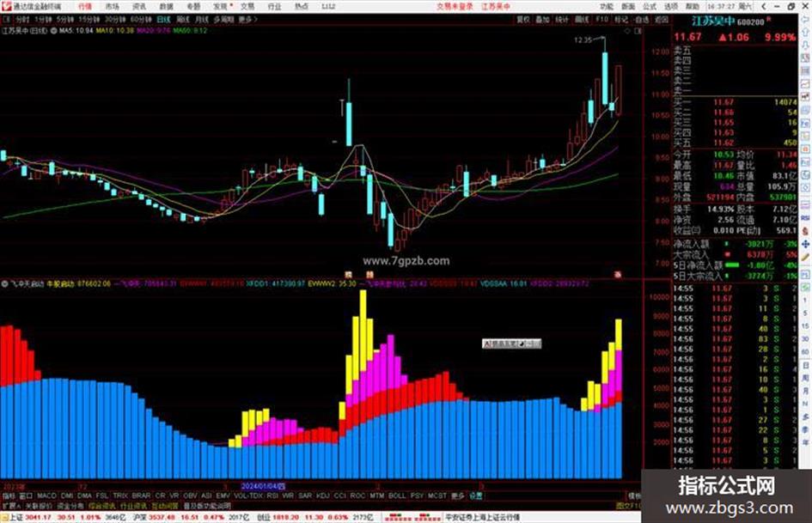812x523 pixels.
Task: Select BOLL indicator tab
Action: 397,496
